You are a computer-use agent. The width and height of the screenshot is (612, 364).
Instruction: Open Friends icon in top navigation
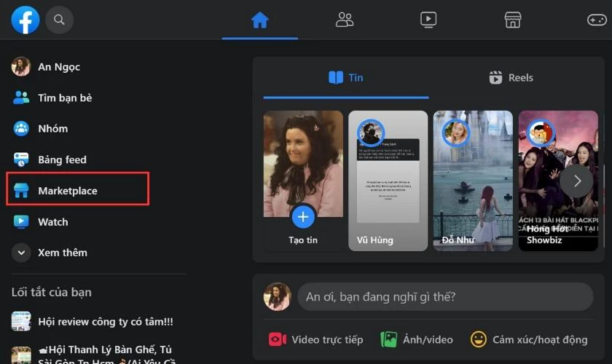(x=345, y=20)
